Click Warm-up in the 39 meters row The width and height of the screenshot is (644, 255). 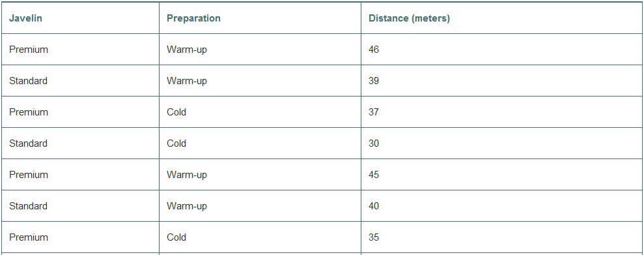click(x=187, y=81)
